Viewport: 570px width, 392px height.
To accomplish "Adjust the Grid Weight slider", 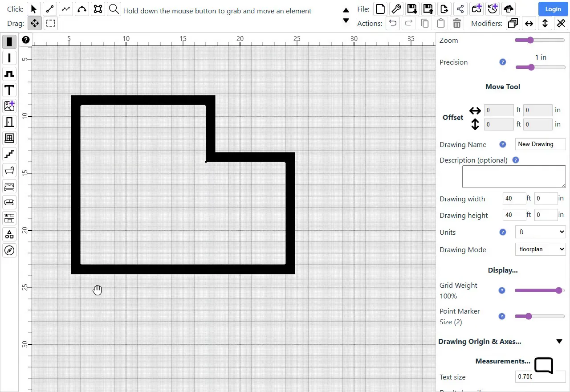I will pos(540,290).
